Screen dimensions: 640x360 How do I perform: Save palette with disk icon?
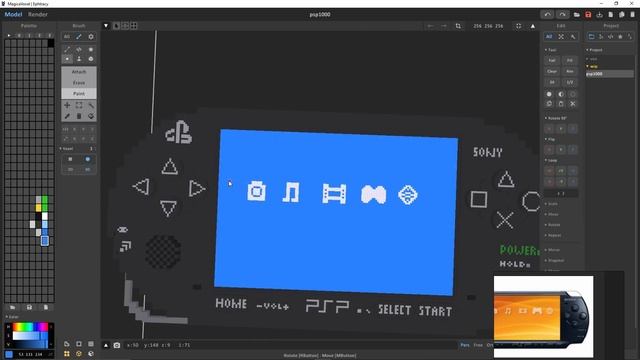29,307
